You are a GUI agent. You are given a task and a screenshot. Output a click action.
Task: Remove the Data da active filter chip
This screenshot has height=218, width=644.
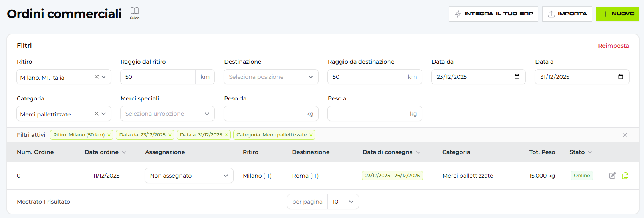[170, 135]
